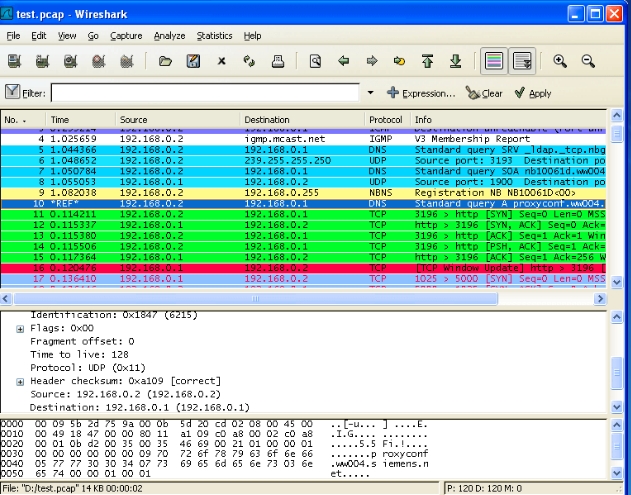Click the Fragment offset: 0 line
This screenshot has height=495, width=631.
click(x=82, y=341)
